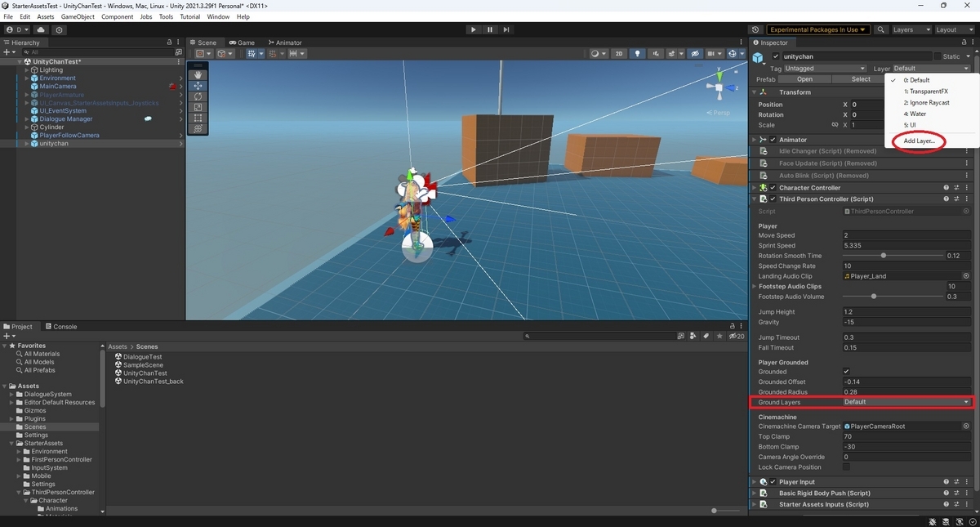Switch to the Game tab
This screenshot has width=980, height=527.
(242, 42)
